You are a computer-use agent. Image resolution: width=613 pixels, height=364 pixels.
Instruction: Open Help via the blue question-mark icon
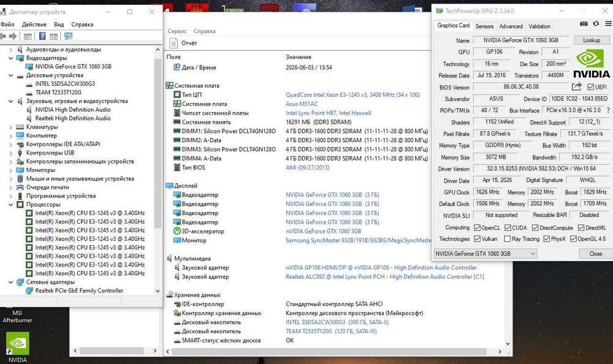click(42, 36)
